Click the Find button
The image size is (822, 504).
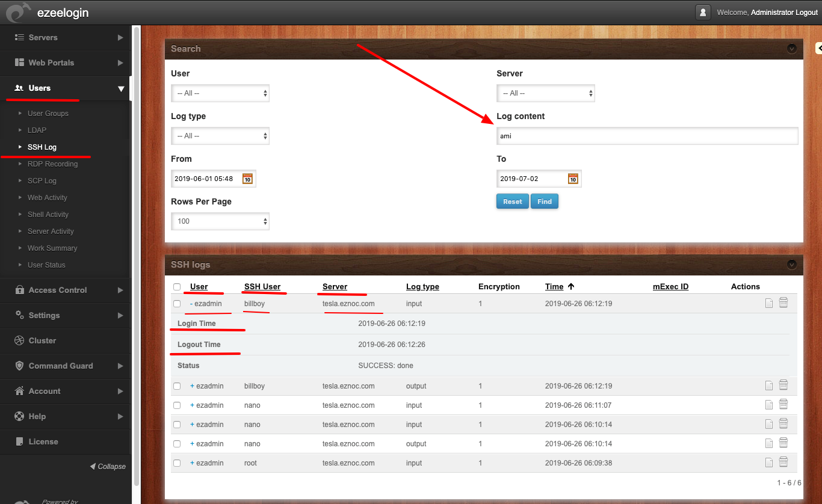(x=545, y=201)
